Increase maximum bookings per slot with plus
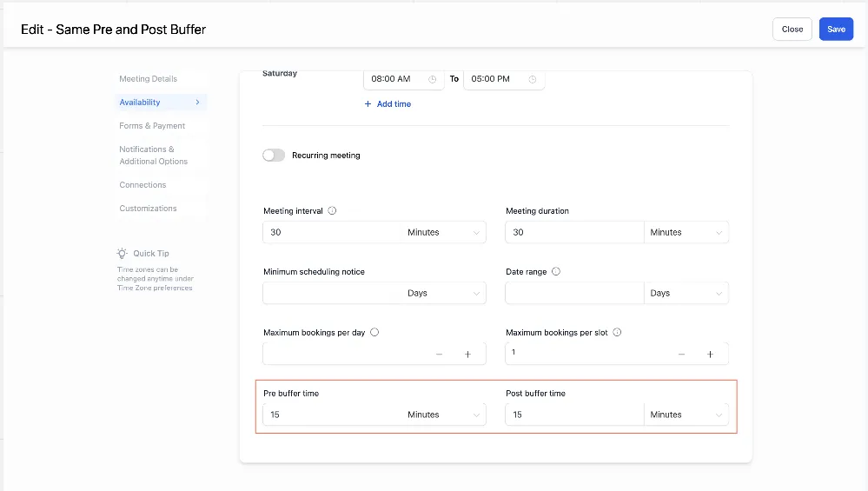Screen dimensions: 868x491 click(710, 355)
